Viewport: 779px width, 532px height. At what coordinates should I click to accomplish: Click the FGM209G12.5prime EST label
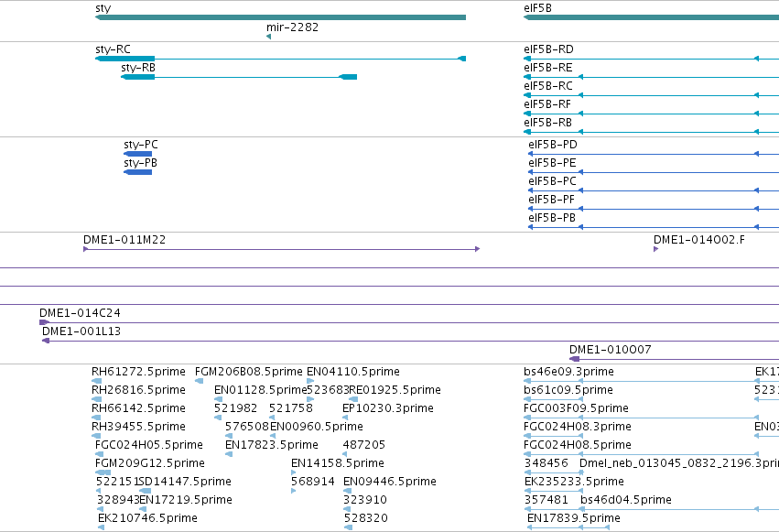[150, 463]
